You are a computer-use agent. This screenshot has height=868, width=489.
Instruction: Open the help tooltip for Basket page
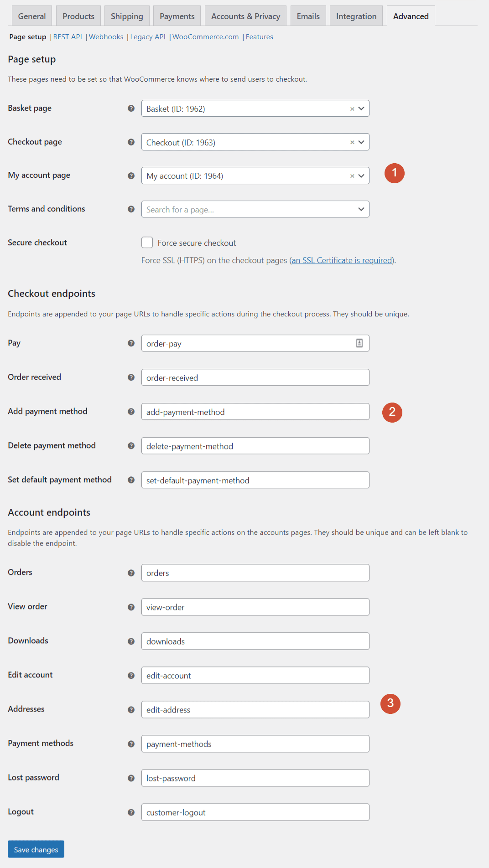coord(131,108)
